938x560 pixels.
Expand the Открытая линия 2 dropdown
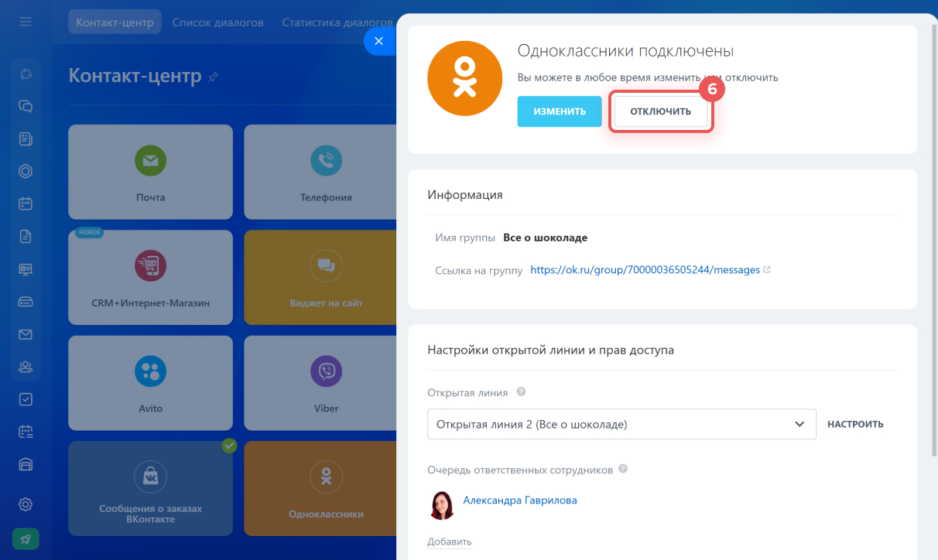tap(621, 424)
